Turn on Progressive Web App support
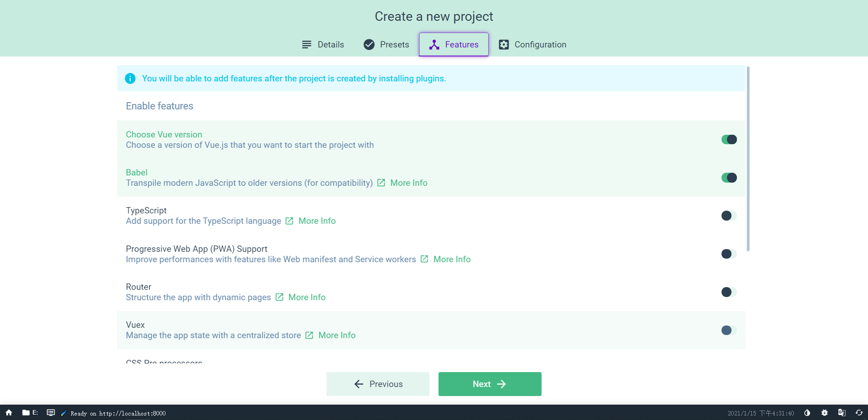The height and width of the screenshot is (420, 868). tap(729, 254)
